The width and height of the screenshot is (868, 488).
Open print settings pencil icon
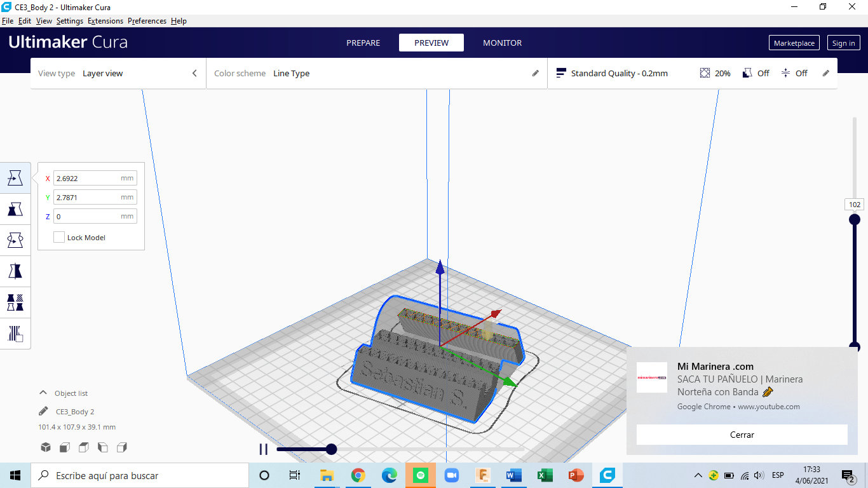826,73
